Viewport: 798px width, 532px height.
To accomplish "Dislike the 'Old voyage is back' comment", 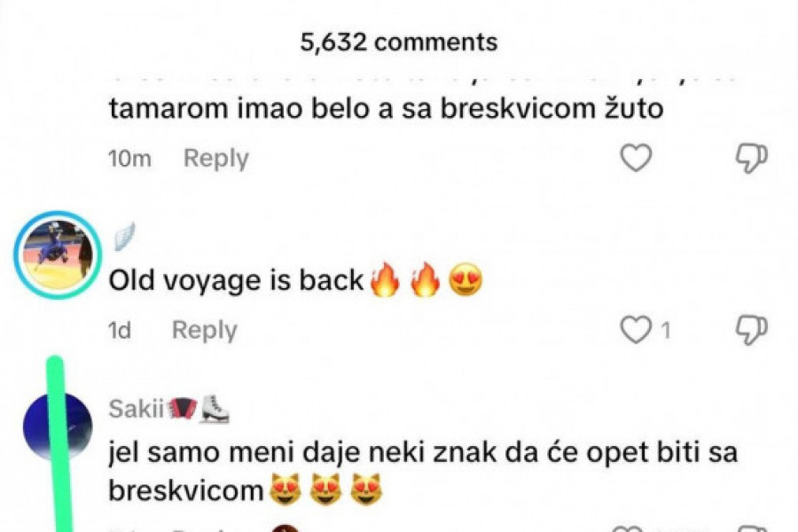I will point(752,330).
